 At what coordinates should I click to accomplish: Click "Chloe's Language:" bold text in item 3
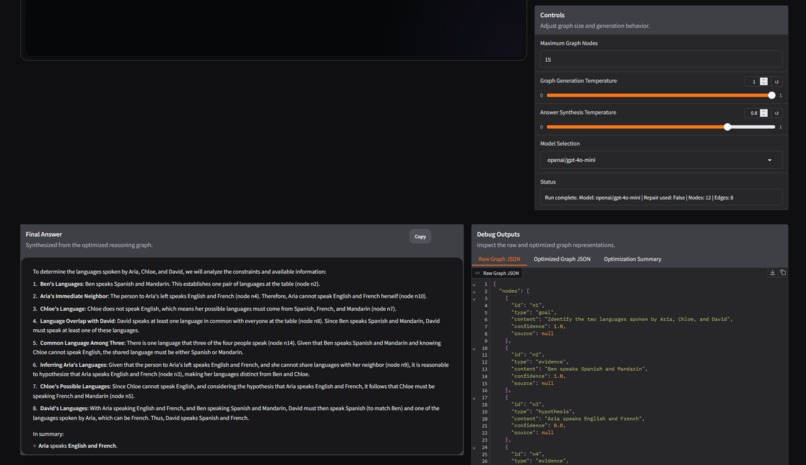(x=63, y=309)
